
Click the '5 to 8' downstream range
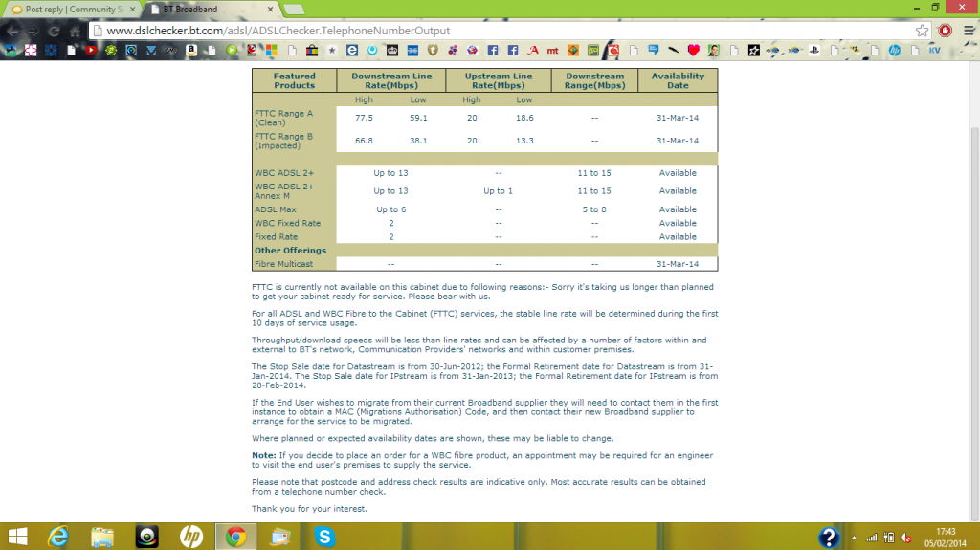[x=594, y=209]
